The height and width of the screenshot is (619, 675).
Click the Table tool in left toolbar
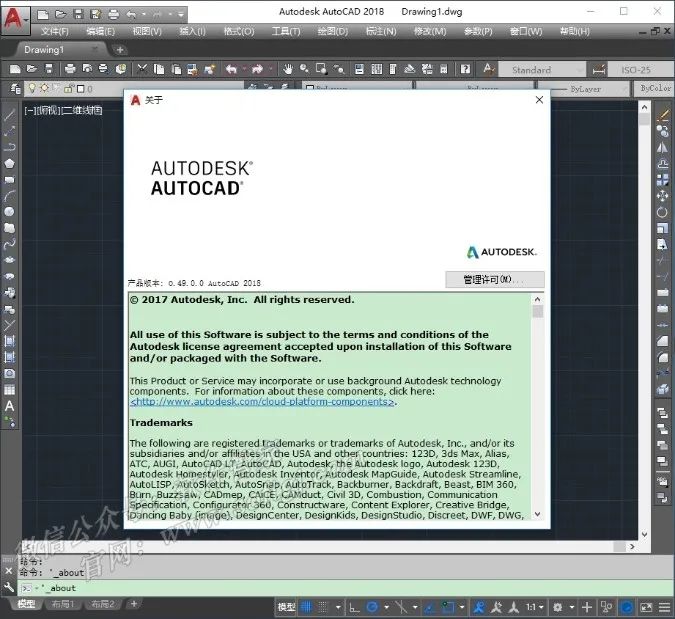[9, 389]
